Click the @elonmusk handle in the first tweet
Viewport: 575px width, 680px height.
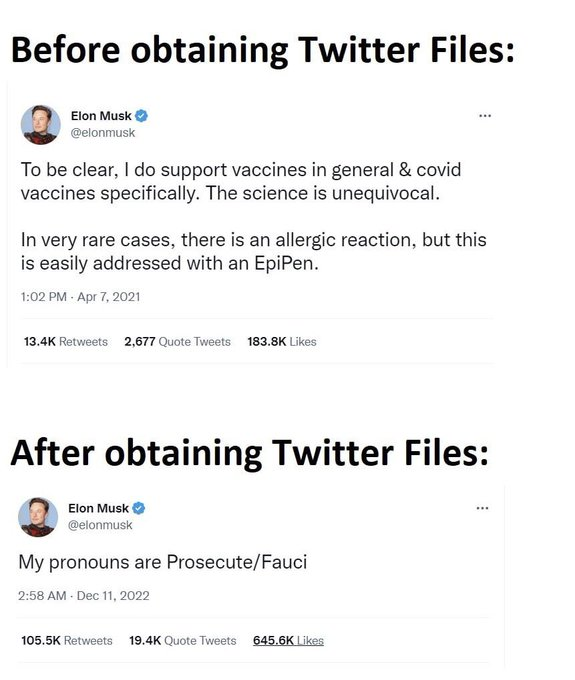(103, 133)
